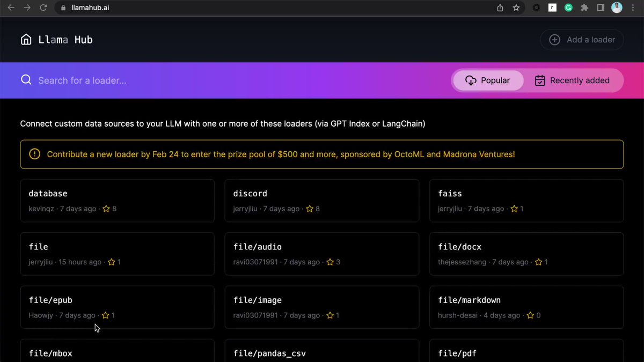Click '4 days ago' on file/markdown card
Viewport: 644px width, 362px height.
click(502, 315)
